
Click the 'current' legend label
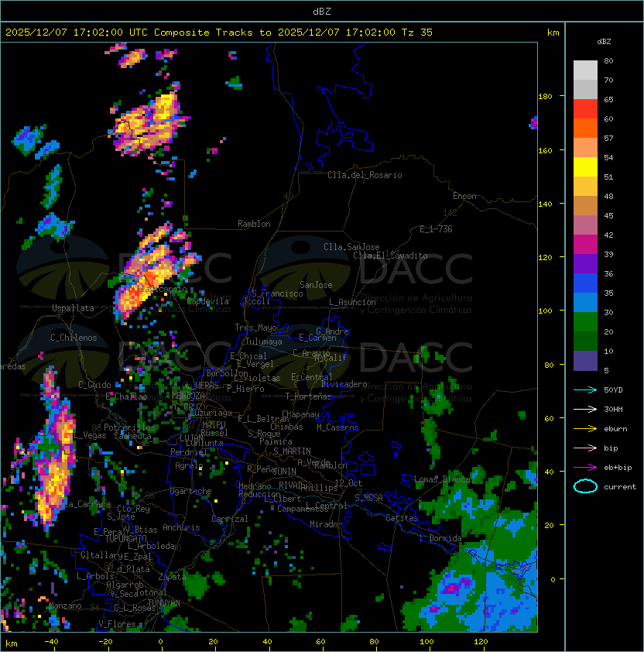pos(620,487)
